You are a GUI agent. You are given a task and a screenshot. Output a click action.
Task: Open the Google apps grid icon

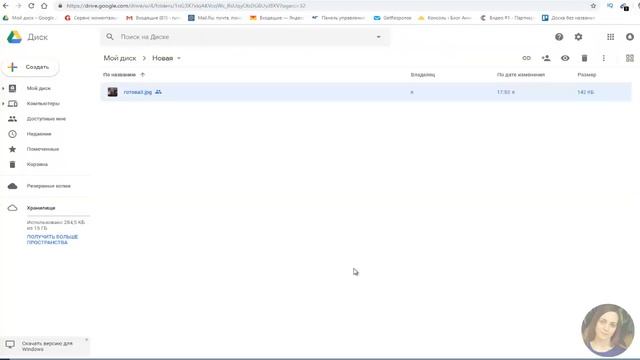tap(610, 37)
